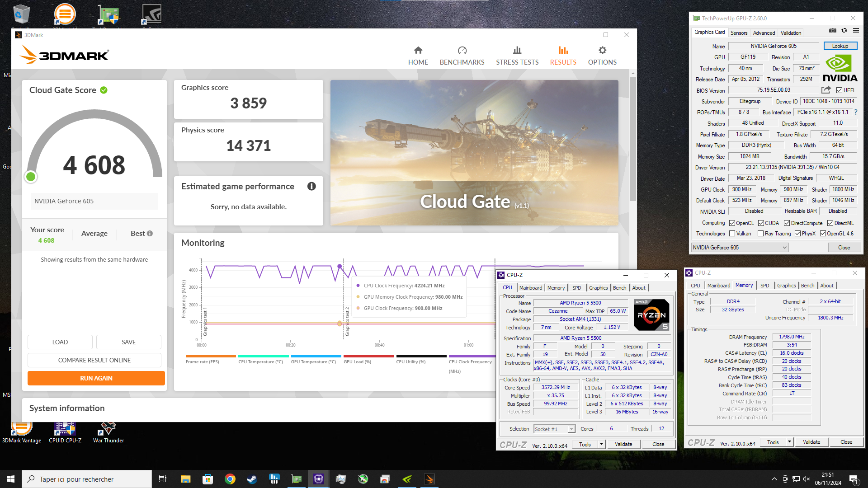Open Steam from the taskbar

coord(252,479)
